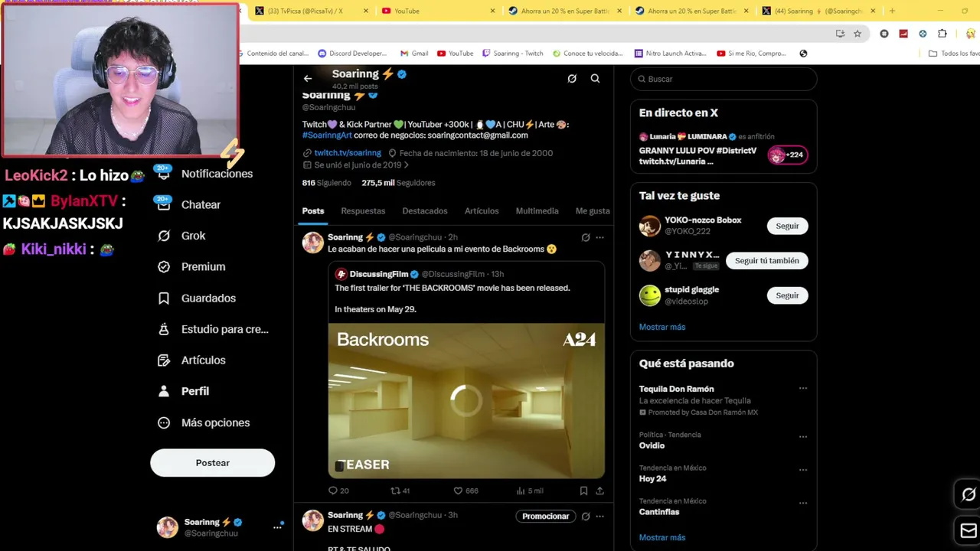980x551 pixels.
Task: Open Estudio para creadores in the sidebar
Action: pos(213,329)
